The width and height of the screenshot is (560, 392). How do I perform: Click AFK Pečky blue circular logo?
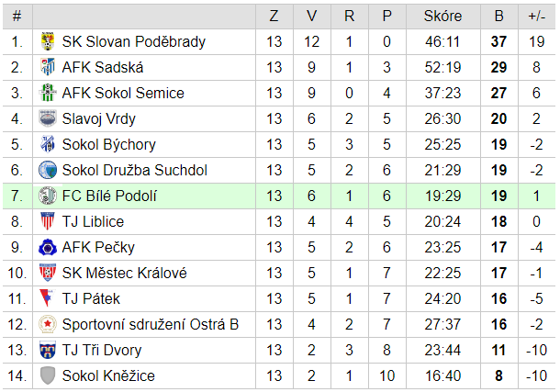pyautogui.click(x=48, y=247)
